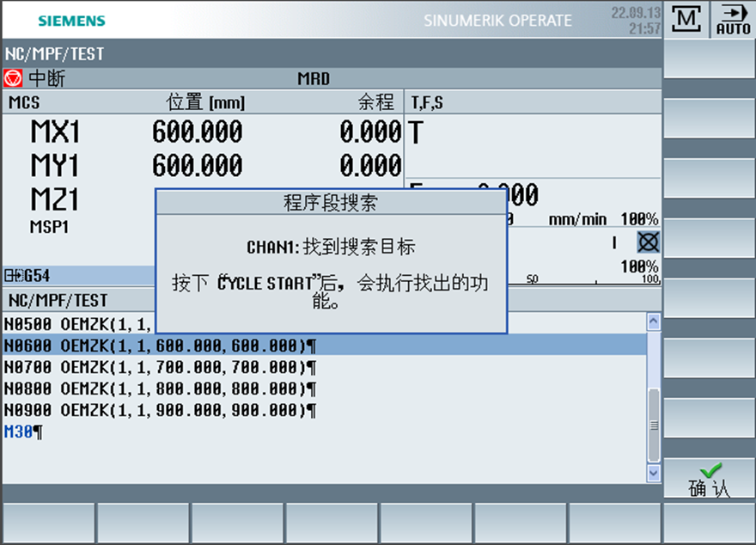Image resolution: width=756 pixels, height=545 pixels.
Task: Select the N0500 OEMZK program line
Action: pos(78,324)
